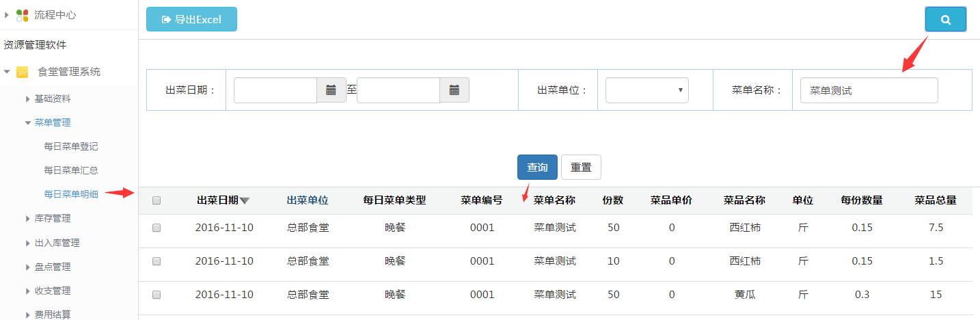Click the 重置 reset button

(581, 168)
